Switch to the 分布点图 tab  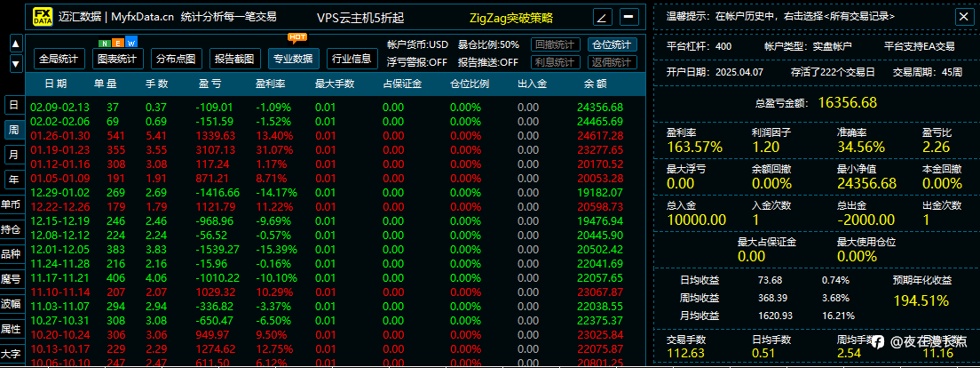click(x=176, y=59)
